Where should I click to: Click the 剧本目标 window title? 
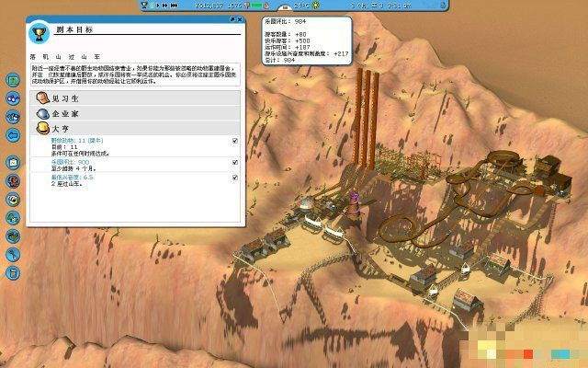tap(74, 29)
